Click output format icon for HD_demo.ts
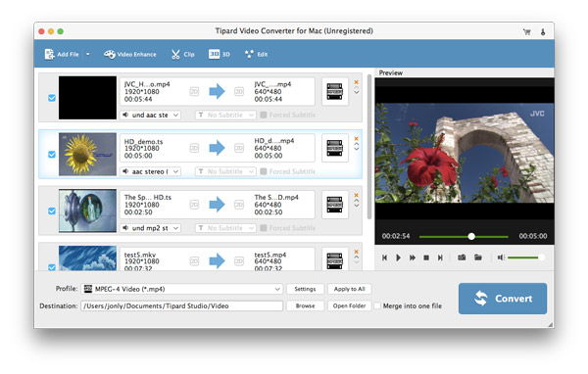588x374 pixels. point(335,149)
